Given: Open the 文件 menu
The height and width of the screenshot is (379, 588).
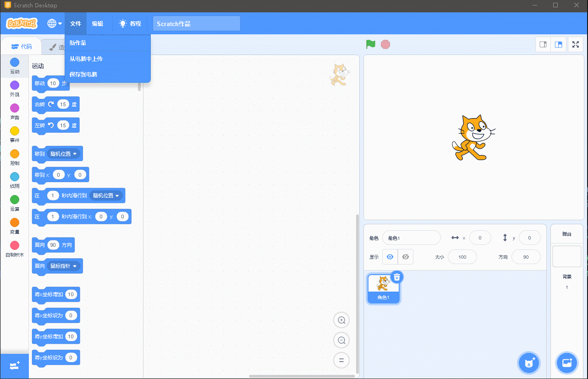Looking at the screenshot, I should coord(76,23).
